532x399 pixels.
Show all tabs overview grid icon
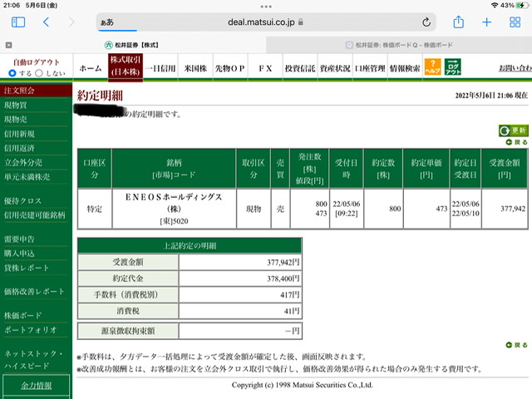pyautogui.click(x=515, y=22)
